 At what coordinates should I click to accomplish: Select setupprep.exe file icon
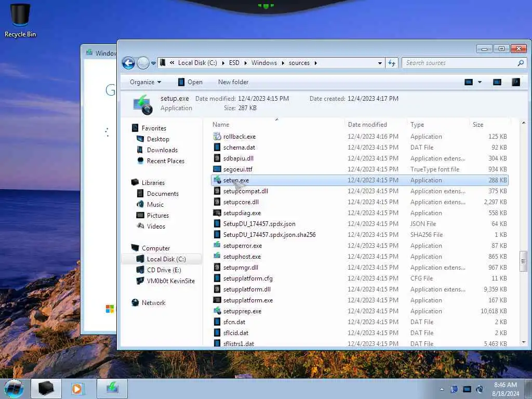(x=217, y=311)
